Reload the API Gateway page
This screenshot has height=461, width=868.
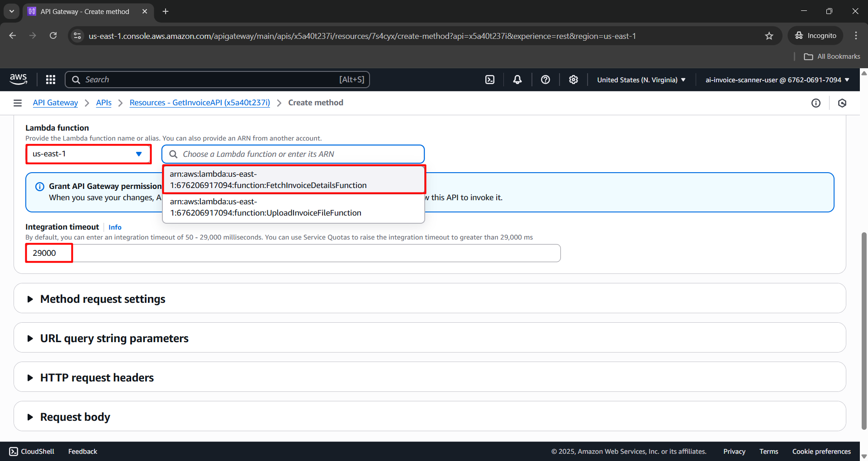click(53, 36)
